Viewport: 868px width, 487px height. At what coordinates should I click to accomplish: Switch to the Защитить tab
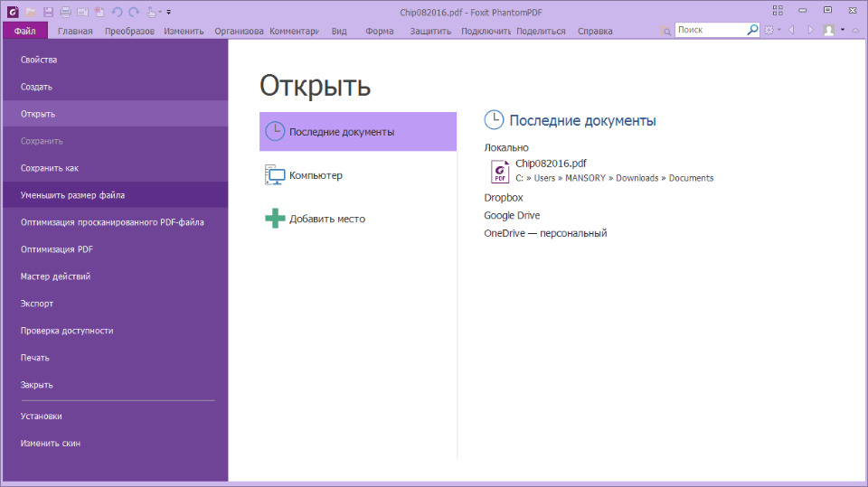[x=430, y=31]
